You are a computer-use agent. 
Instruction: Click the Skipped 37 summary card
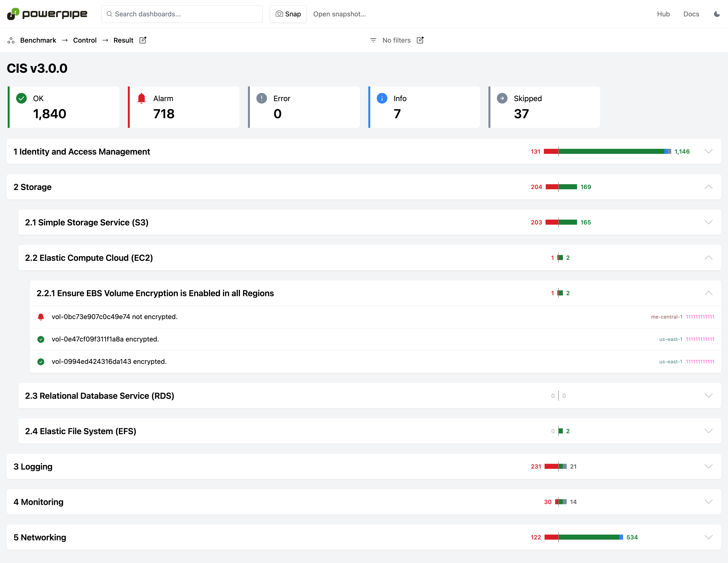[x=544, y=107]
